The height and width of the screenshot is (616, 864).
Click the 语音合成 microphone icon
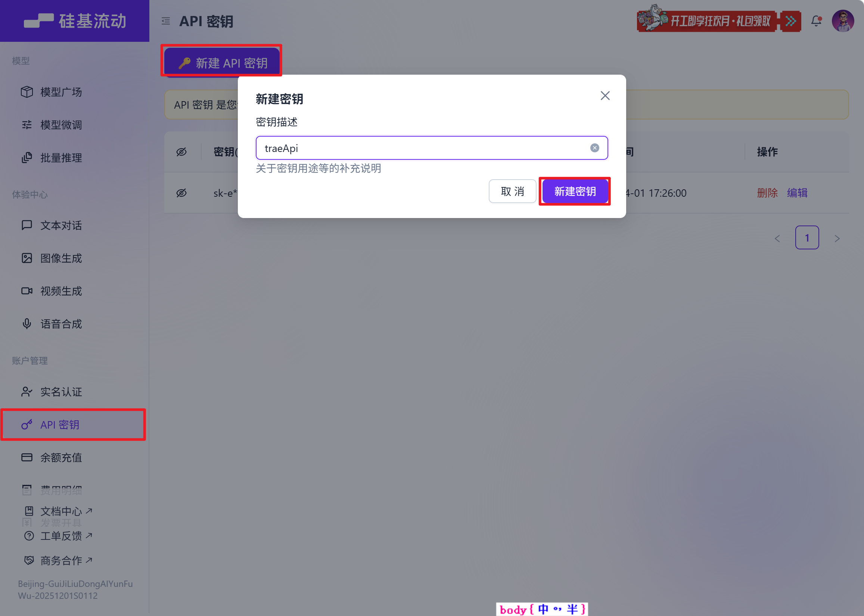27,324
